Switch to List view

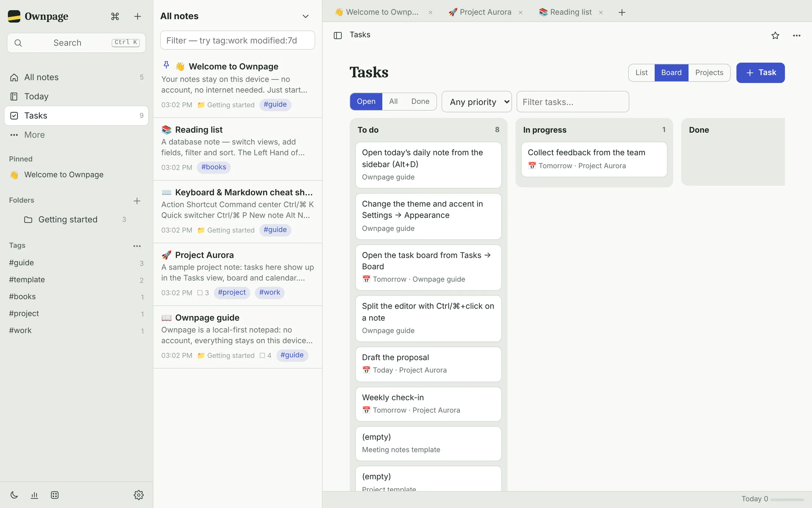pos(641,73)
